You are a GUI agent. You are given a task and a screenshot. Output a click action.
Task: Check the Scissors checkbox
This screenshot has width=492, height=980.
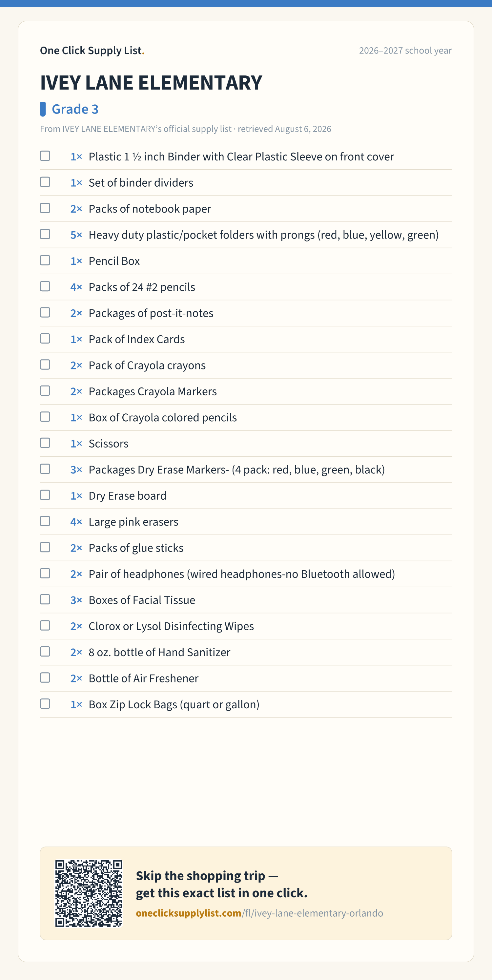click(45, 443)
